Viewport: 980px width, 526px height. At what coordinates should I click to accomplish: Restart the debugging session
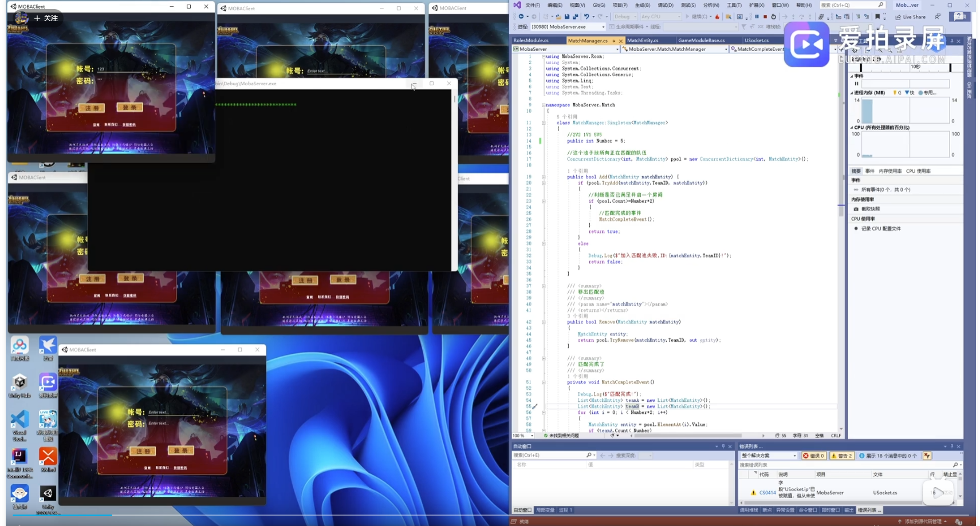(x=774, y=17)
